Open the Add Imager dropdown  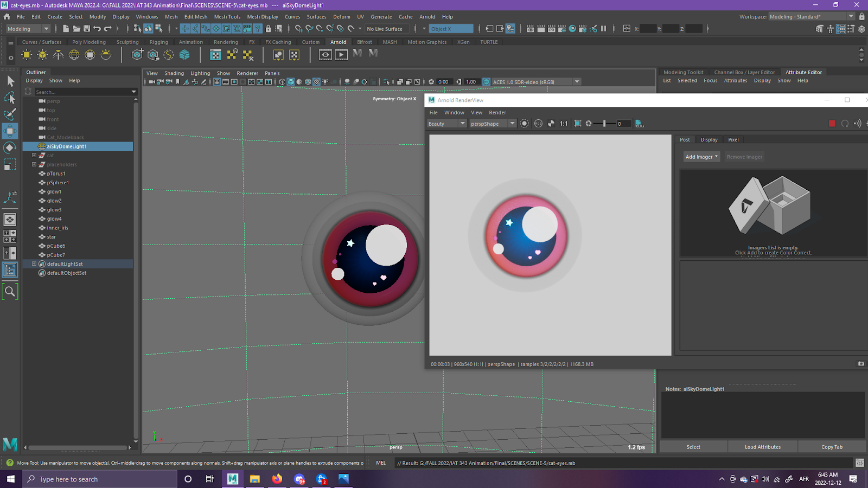[701, 157]
